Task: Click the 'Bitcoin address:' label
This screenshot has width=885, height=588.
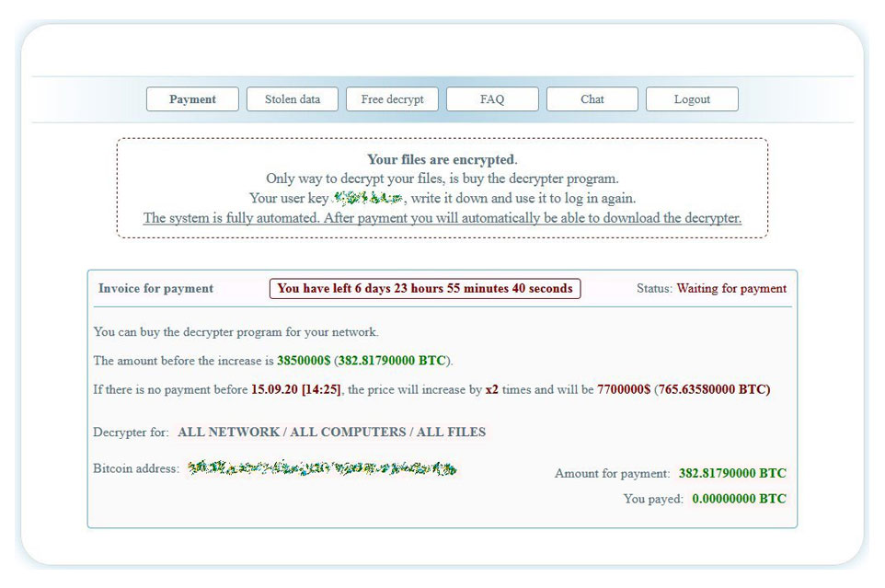Action: 136,468
